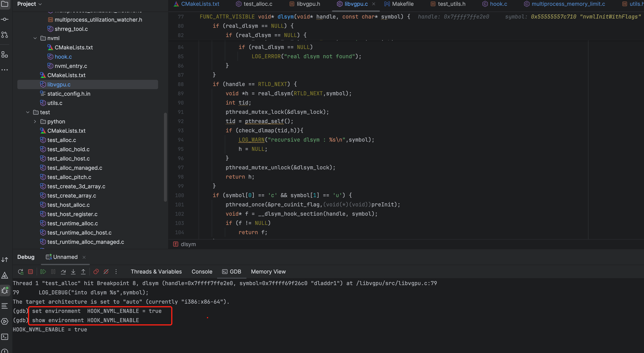Open the Commit tool window icon
Image resolution: width=644 pixels, height=353 pixels.
(x=5, y=19)
